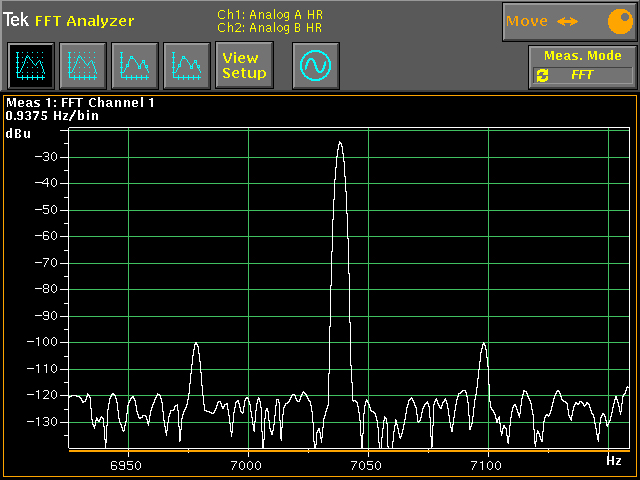
Task: Click the 0.9375 Hz/bin resolution readout
Action: (x=53, y=116)
